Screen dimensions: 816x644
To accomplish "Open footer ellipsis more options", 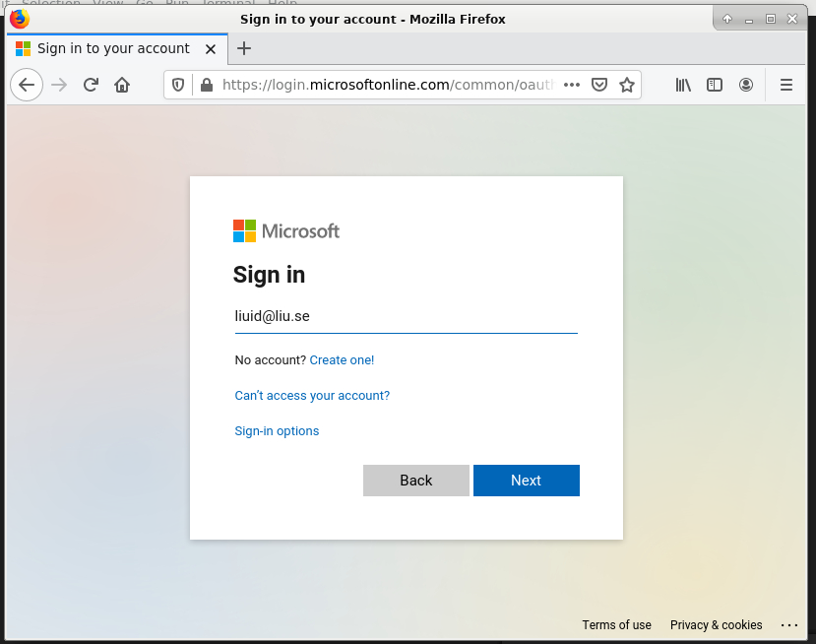I will (789, 625).
